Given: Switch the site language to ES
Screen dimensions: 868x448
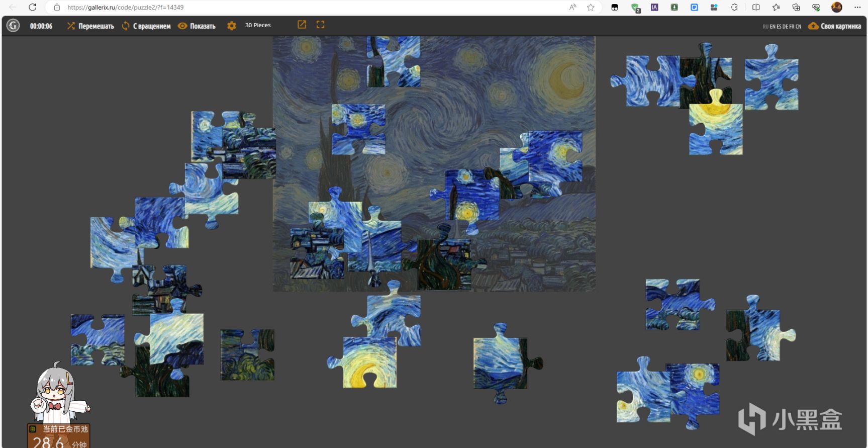Looking at the screenshot, I should tap(779, 27).
